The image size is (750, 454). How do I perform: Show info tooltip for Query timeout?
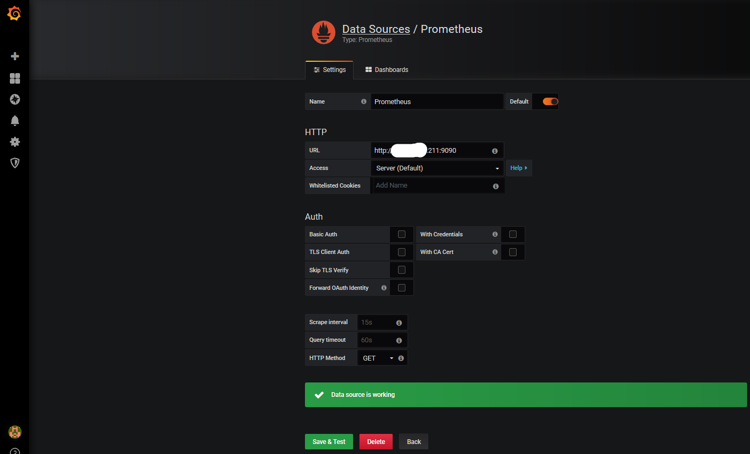pyautogui.click(x=399, y=341)
